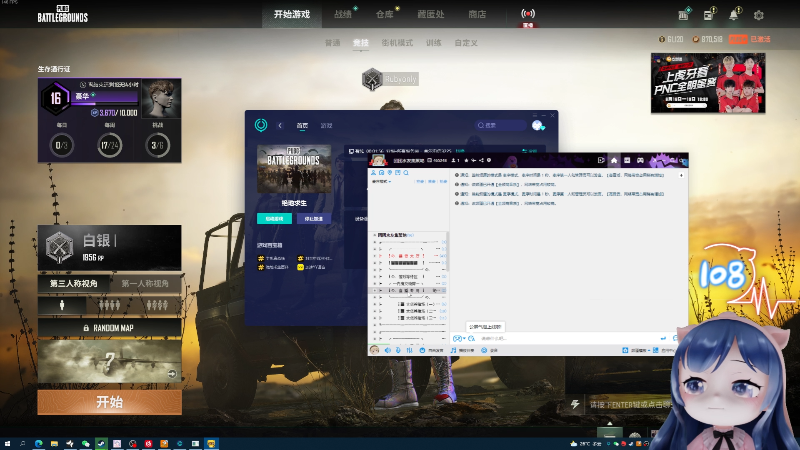
Task: Open the Windows Start menu
Action: tap(7, 444)
